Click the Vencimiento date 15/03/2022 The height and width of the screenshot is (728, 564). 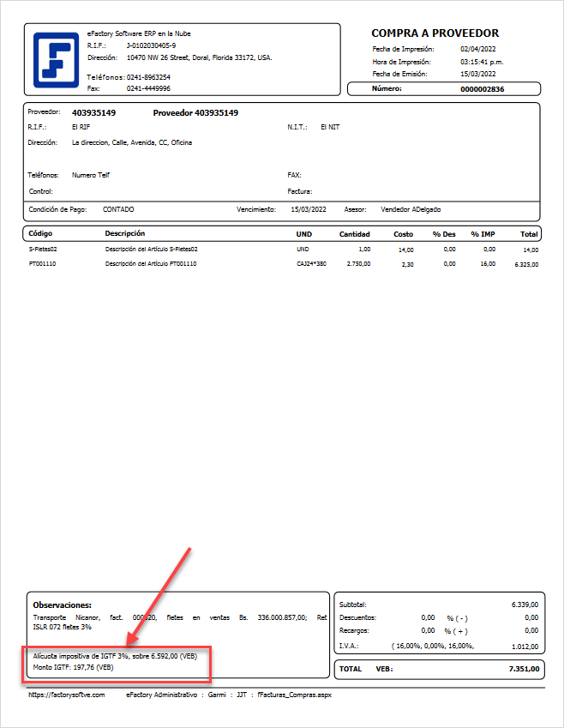pos(309,209)
